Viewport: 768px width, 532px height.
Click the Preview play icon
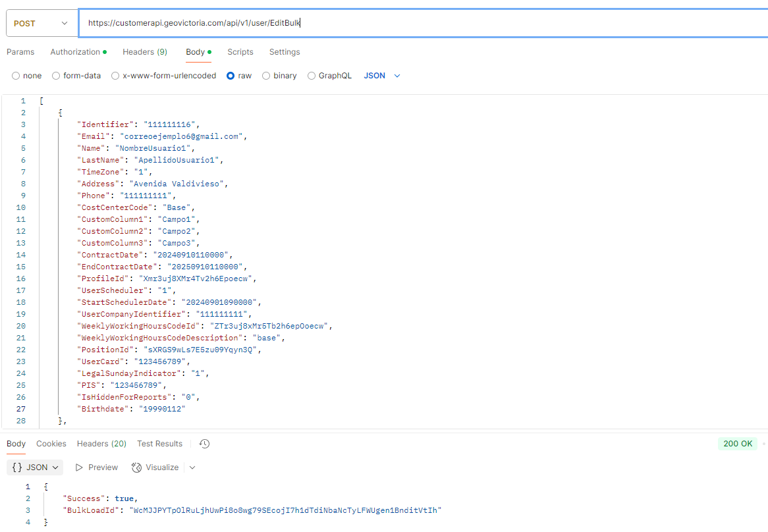click(x=80, y=467)
